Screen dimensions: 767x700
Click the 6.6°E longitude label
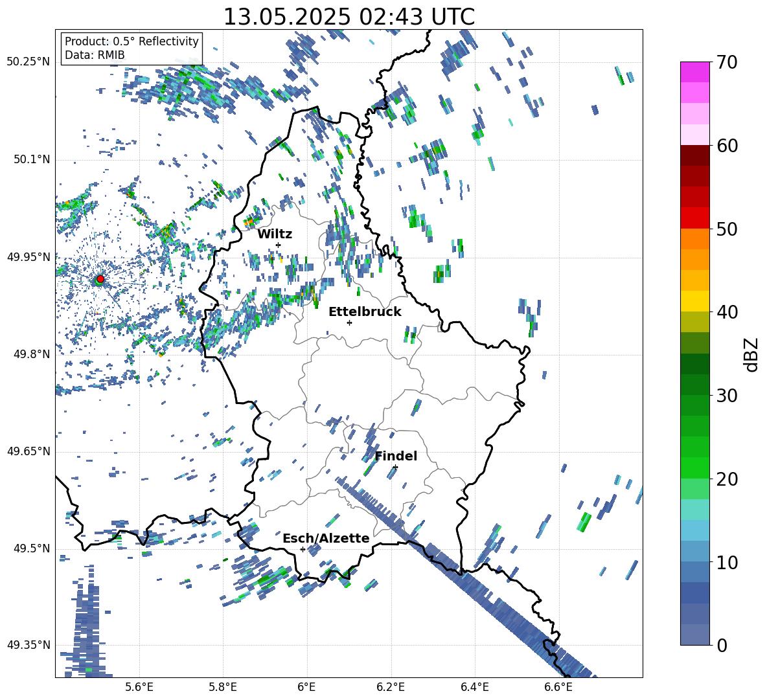[x=558, y=687]
